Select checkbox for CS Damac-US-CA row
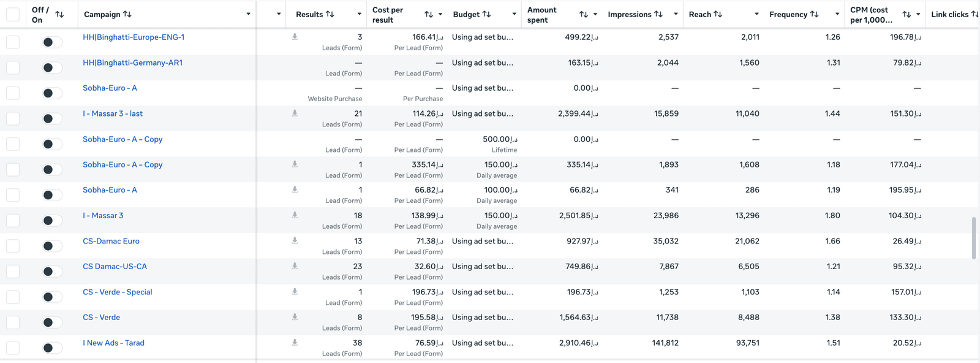 click(x=13, y=272)
